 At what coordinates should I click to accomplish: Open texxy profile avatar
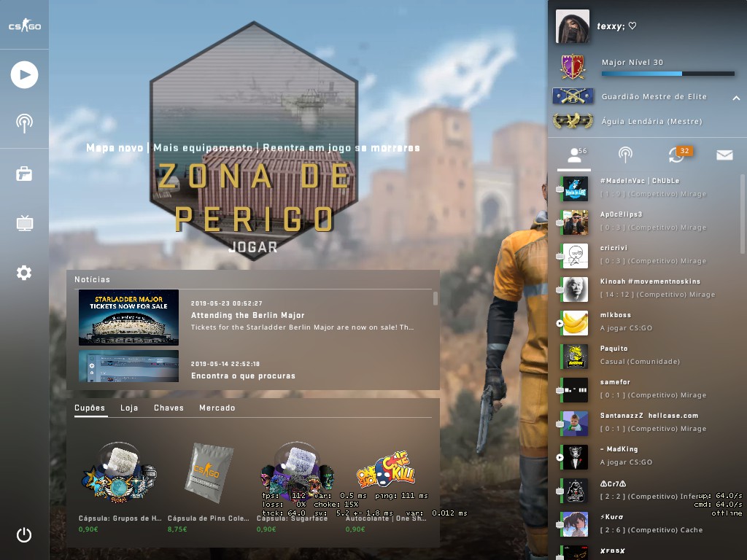click(573, 26)
